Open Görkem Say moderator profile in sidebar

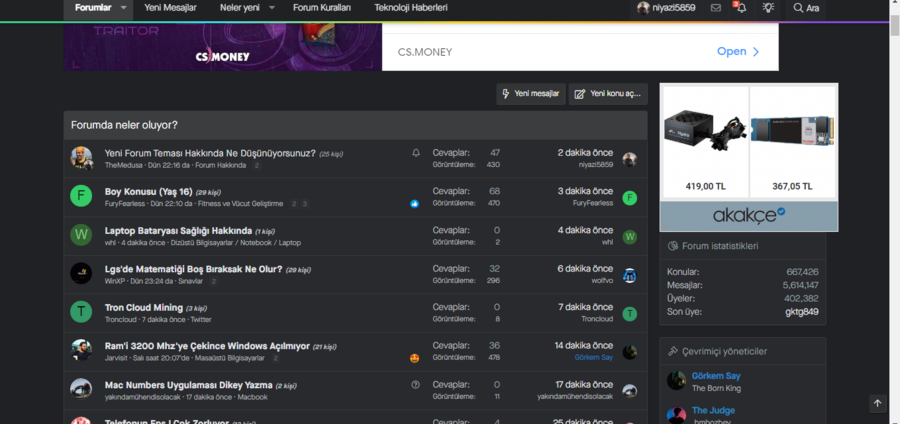716,376
